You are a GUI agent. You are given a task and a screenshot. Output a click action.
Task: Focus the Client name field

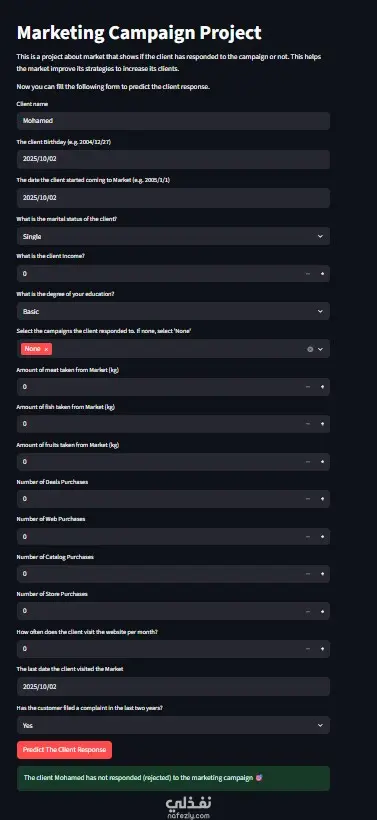tap(173, 121)
